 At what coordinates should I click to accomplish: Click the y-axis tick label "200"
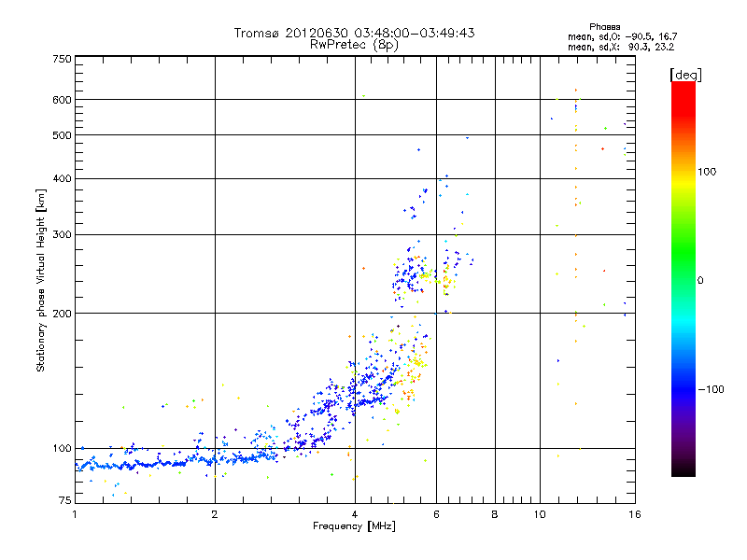pos(62,314)
